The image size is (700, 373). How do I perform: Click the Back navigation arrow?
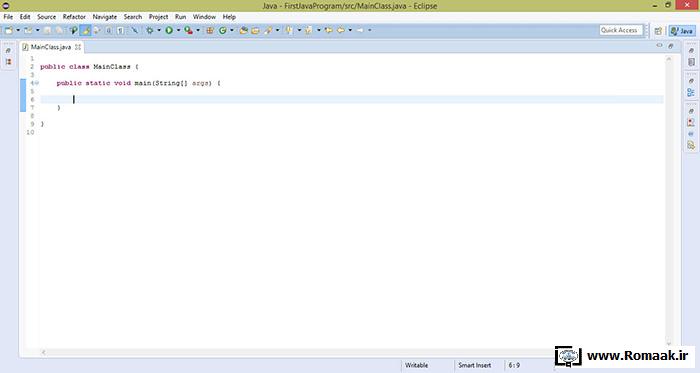click(341, 30)
